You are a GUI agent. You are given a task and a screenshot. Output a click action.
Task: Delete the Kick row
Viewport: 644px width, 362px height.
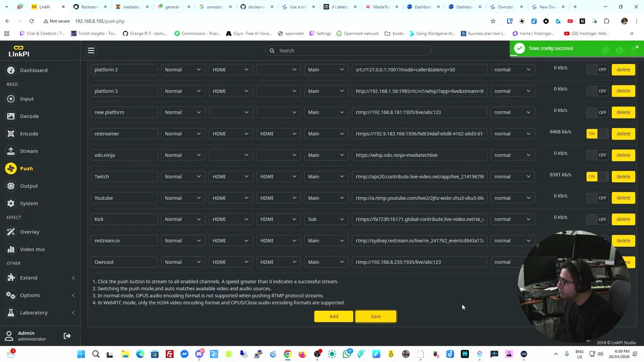(623, 219)
